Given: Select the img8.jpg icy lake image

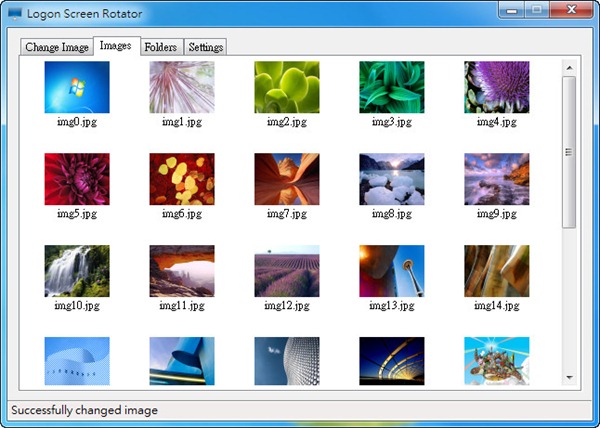Looking at the screenshot, I should [x=392, y=179].
